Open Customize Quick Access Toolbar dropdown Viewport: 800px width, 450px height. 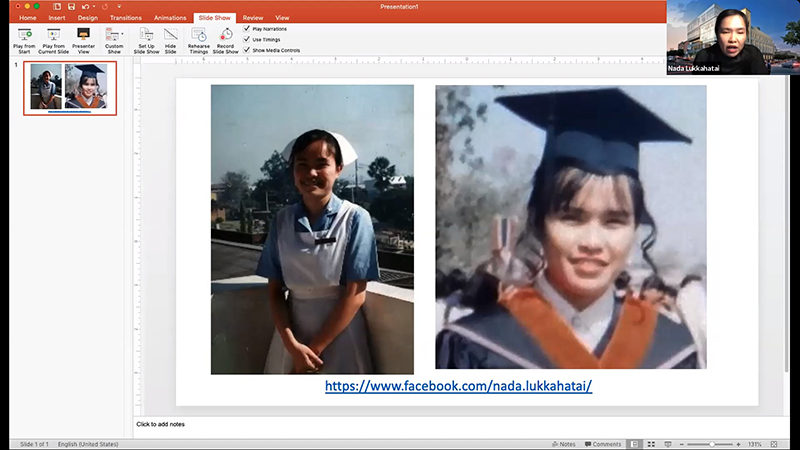(119, 7)
